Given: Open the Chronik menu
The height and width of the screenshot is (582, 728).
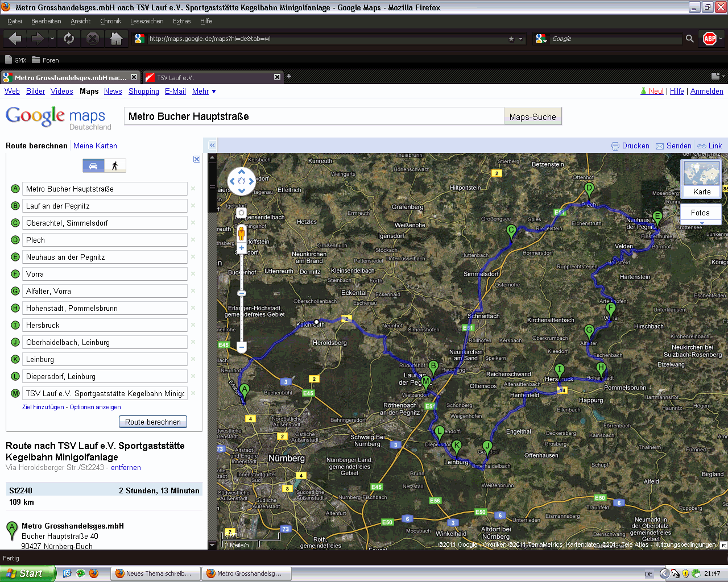Looking at the screenshot, I should click(x=110, y=21).
